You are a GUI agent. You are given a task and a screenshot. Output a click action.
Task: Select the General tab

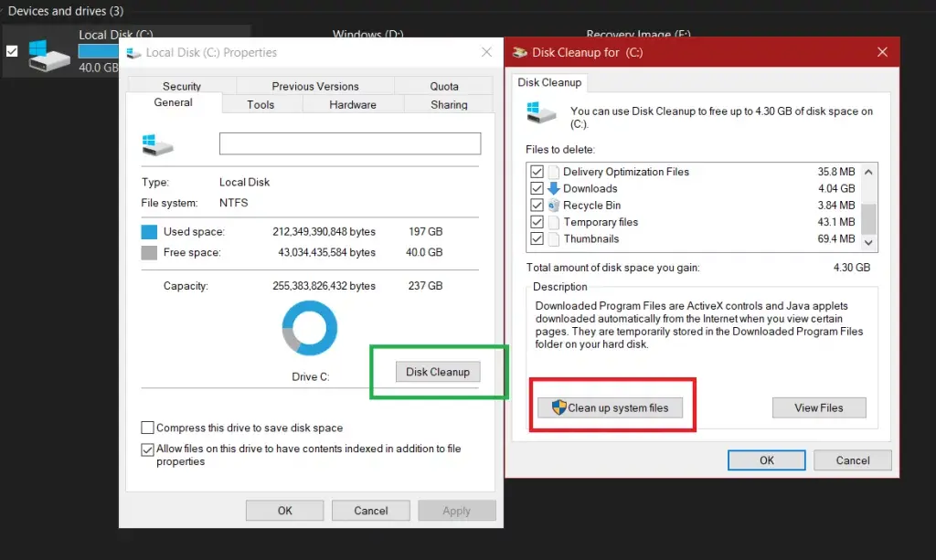click(173, 102)
